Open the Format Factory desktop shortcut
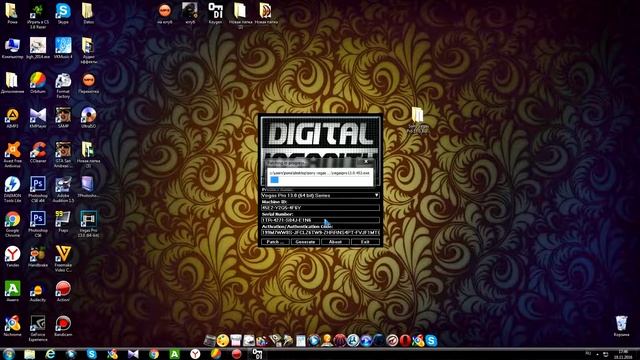Viewport: 640px width, 360px height. [63, 86]
